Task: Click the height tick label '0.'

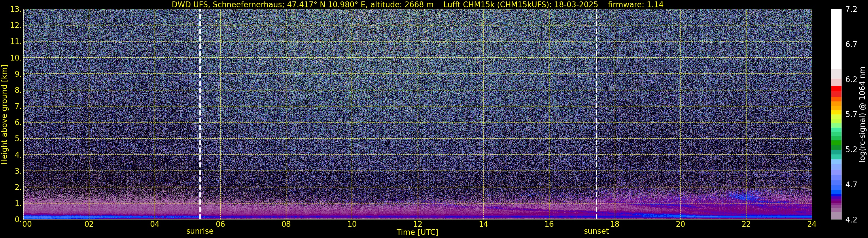Action: pos(18,220)
